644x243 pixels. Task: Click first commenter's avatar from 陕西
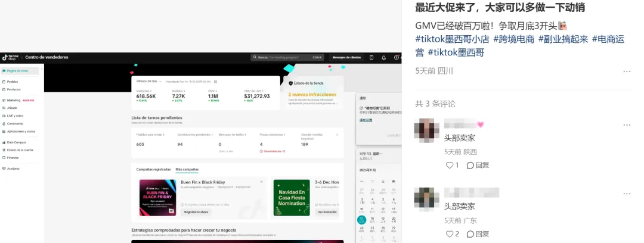426,130
